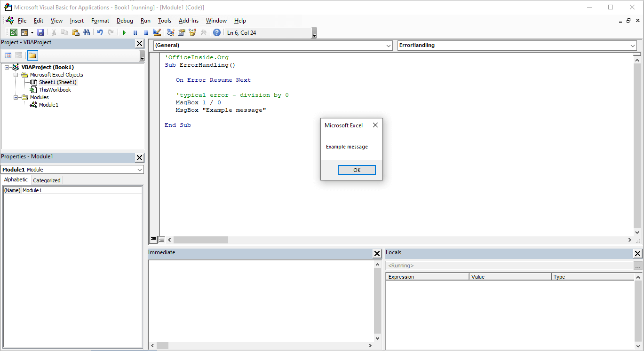Open the Object Browser icon
This screenshot has height=351, width=644.
[x=192, y=32]
